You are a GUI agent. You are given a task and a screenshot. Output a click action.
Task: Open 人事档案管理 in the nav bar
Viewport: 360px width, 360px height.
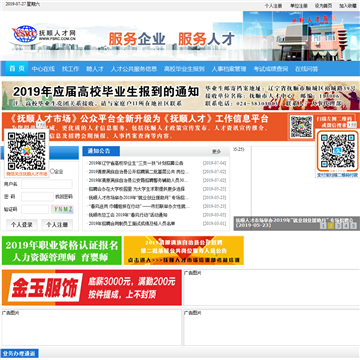(x=229, y=69)
